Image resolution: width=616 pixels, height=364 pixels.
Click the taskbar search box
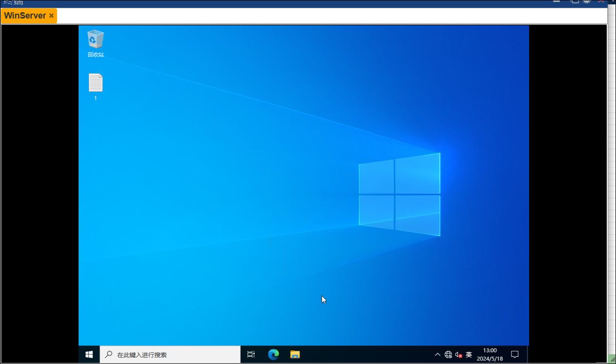point(170,355)
